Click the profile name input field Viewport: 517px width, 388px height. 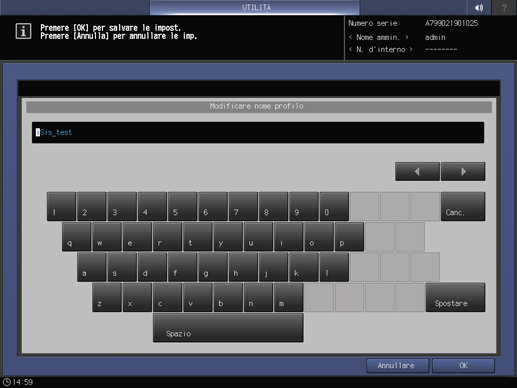(258, 133)
